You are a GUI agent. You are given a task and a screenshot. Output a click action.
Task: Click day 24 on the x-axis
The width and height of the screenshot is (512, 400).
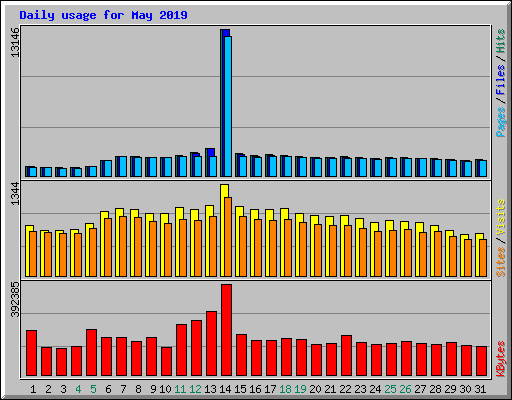[375, 389]
